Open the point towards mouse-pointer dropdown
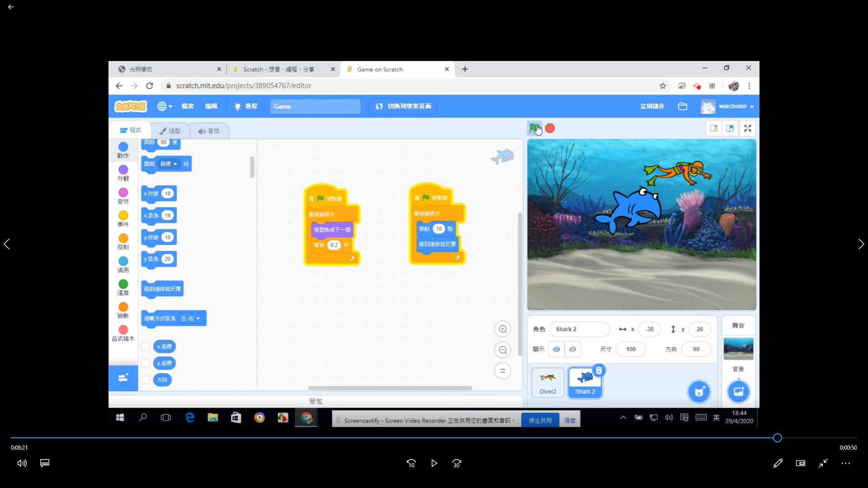This screenshot has height=488, width=868. tap(170, 164)
